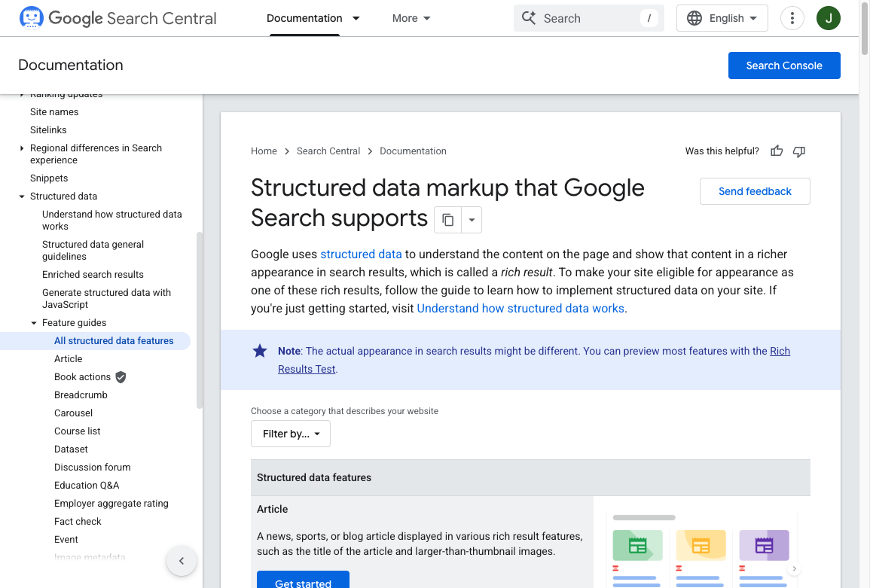Click the page vertical scrollbar thumb
870x588 pixels.
[x=865, y=28]
